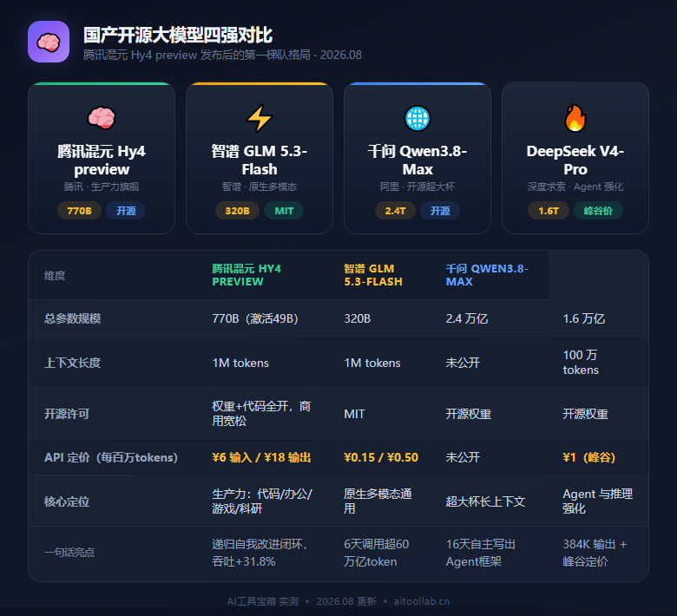The width and height of the screenshot is (677, 616).
Task: Click 未公开 in the API 定价 row
Action: (x=463, y=457)
